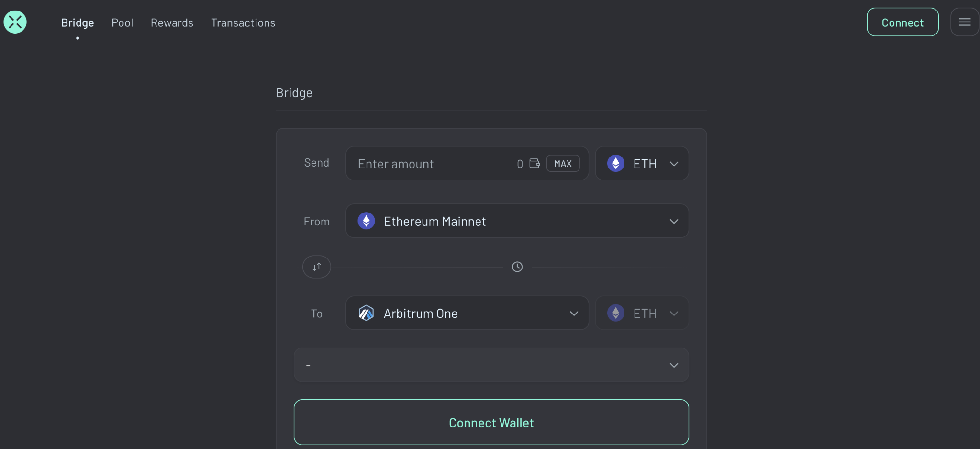Open the Transactions tab

click(243, 23)
